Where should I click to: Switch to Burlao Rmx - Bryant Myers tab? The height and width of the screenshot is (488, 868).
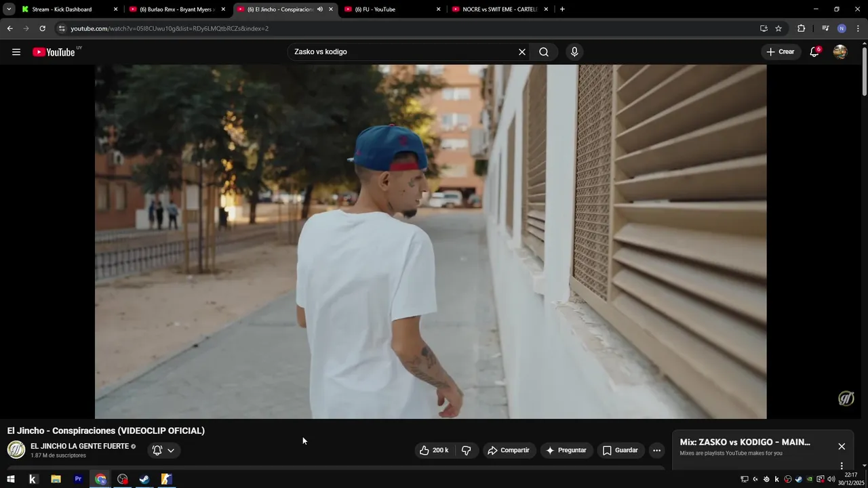coord(176,9)
